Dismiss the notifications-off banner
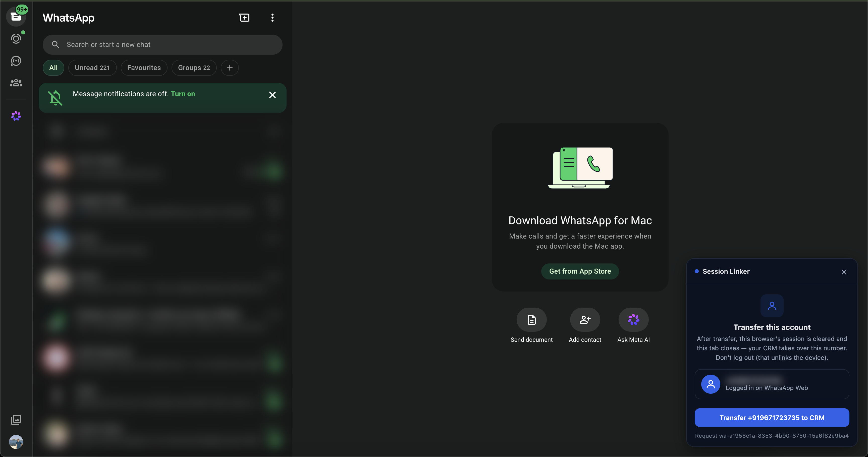 coord(272,95)
